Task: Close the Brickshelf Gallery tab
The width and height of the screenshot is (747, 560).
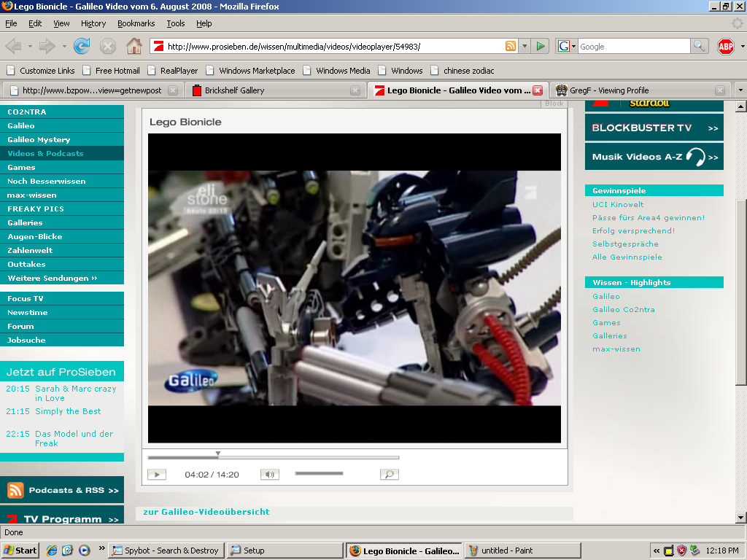Action: [x=355, y=90]
